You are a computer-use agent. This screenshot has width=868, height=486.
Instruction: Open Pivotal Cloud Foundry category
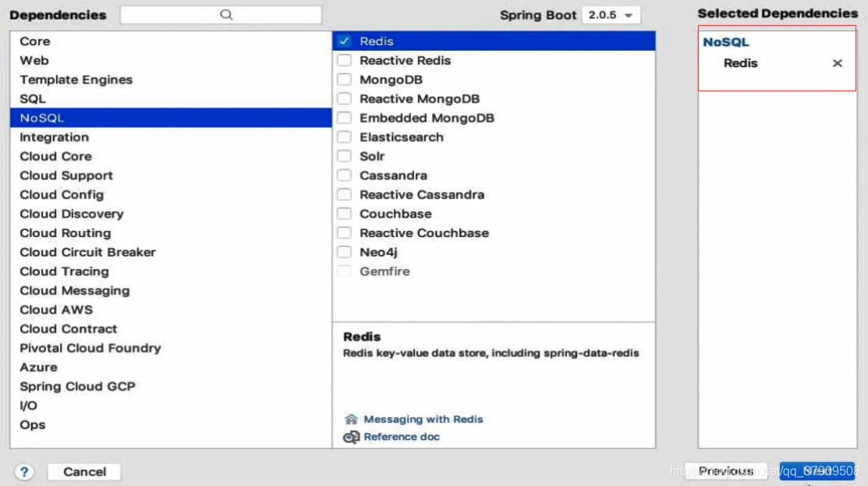pyautogui.click(x=171, y=348)
